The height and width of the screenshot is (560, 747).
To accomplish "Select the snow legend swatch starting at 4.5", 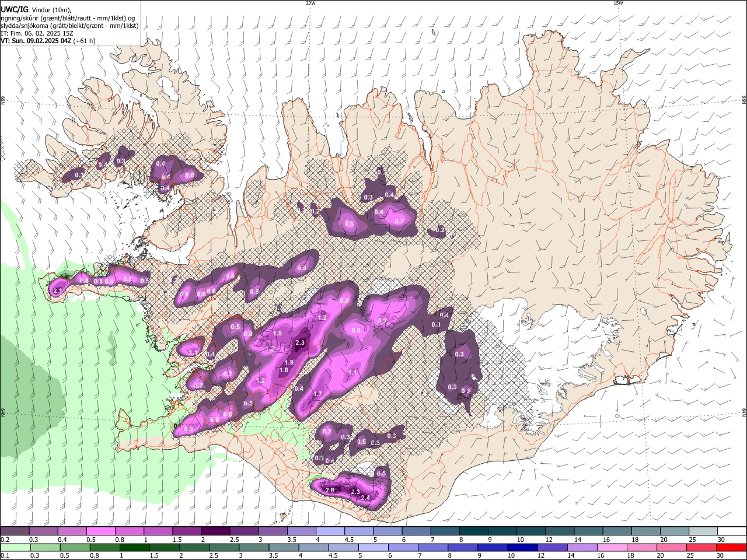I will tap(358, 531).
